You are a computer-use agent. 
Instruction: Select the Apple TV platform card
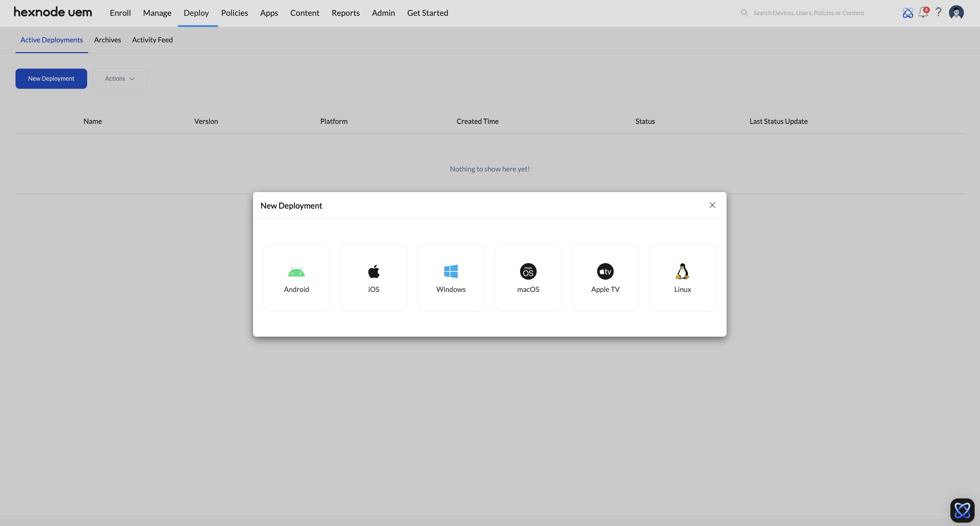[605, 277]
